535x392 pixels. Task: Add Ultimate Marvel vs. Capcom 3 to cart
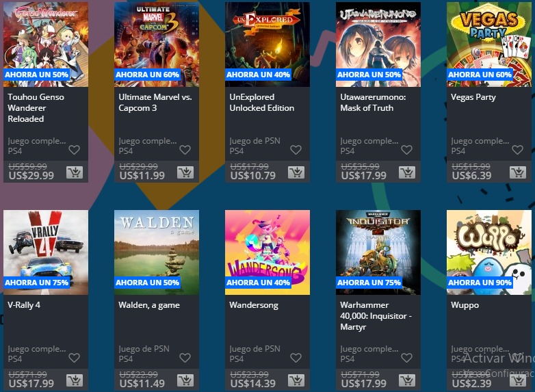pyautogui.click(x=185, y=172)
